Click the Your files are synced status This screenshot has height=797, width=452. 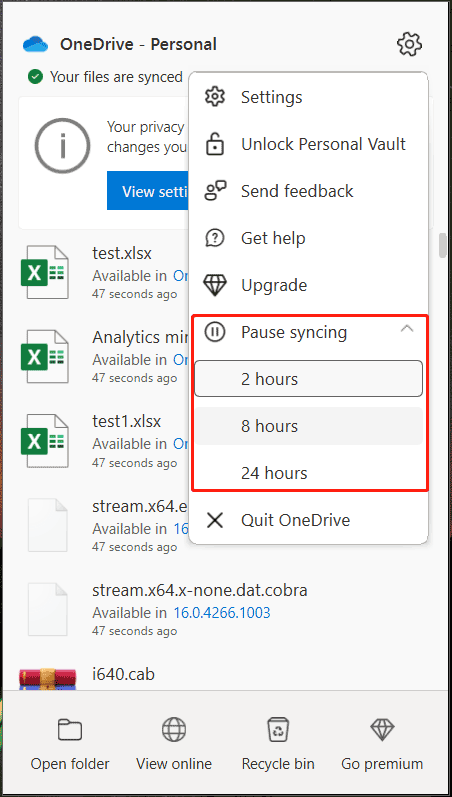[x=116, y=77]
